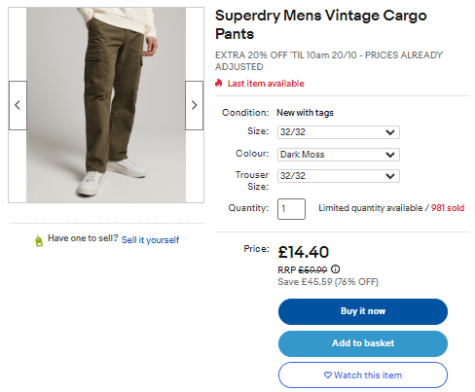Click the Superdry Mens Vintage Cargo Pants title
This screenshot has height=392, width=475.
[321, 25]
